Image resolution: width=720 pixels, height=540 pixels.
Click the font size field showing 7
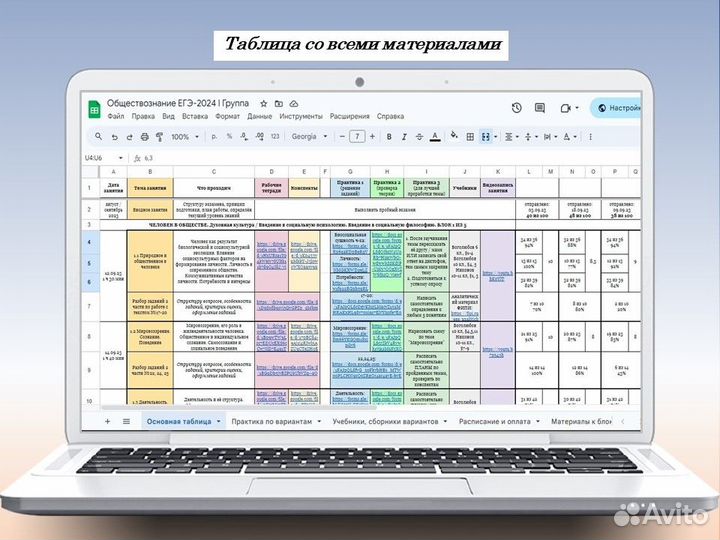[x=357, y=136]
